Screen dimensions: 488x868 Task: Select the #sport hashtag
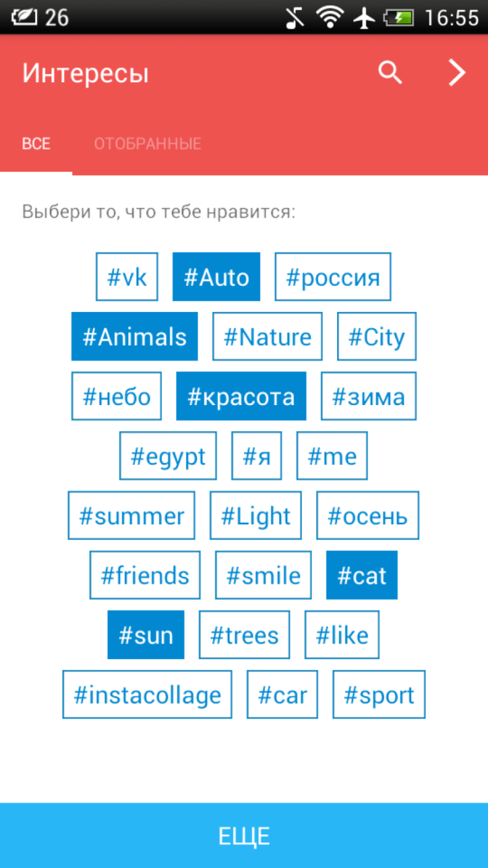click(379, 695)
